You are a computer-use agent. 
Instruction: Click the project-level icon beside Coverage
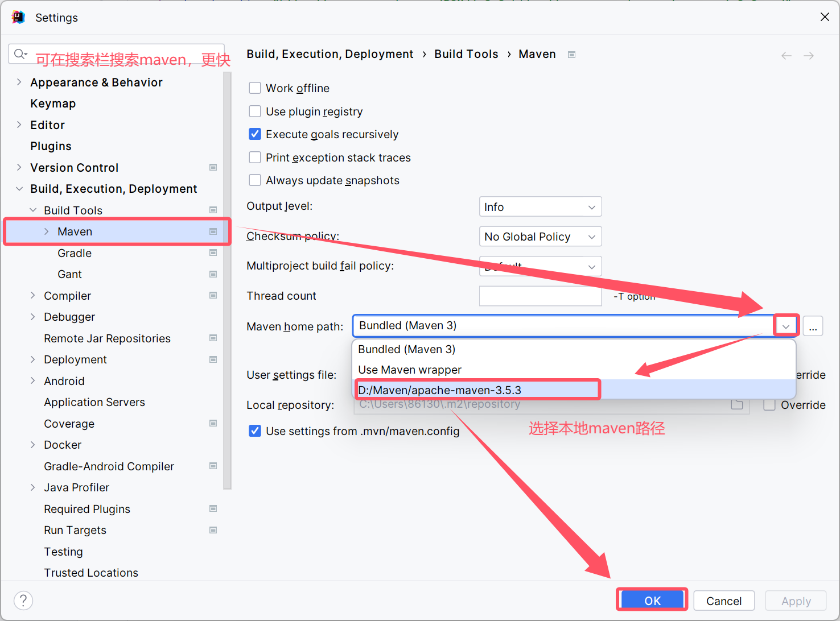(x=213, y=423)
